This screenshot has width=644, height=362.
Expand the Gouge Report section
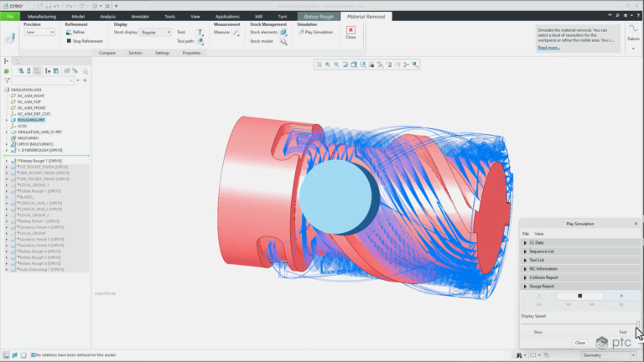pyautogui.click(x=580, y=286)
